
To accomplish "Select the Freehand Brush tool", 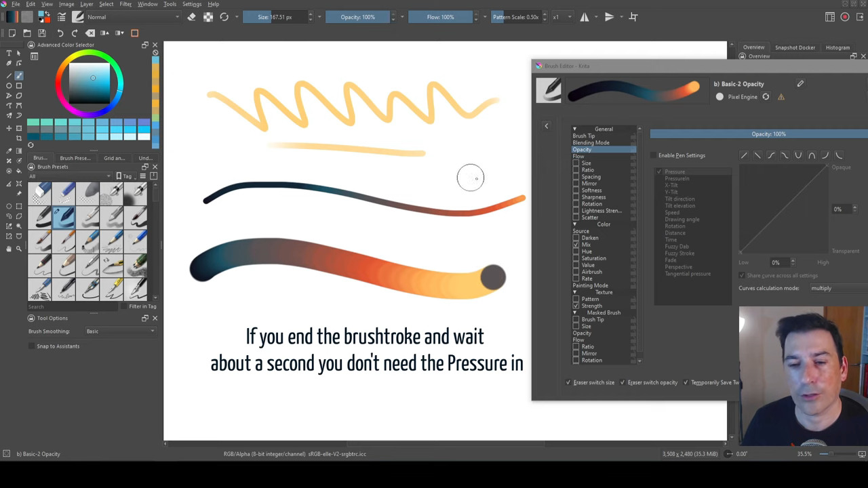I will [x=19, y=75].
